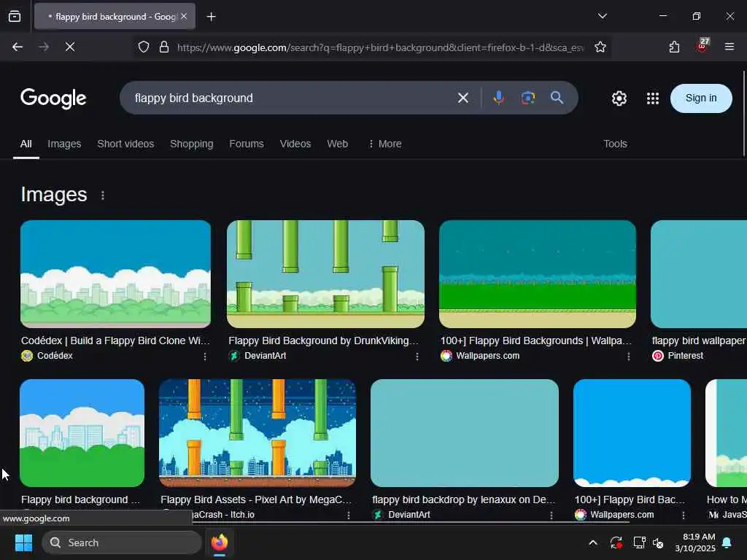The width and height of the screenshot is (747, 560).
Task: Open options for Wallpapers.com first-row result
Action: [628, 356]
